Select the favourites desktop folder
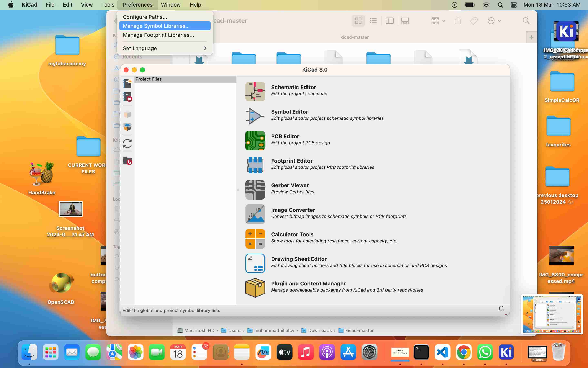The image size is (588, 368). click(x=558, y=132)
